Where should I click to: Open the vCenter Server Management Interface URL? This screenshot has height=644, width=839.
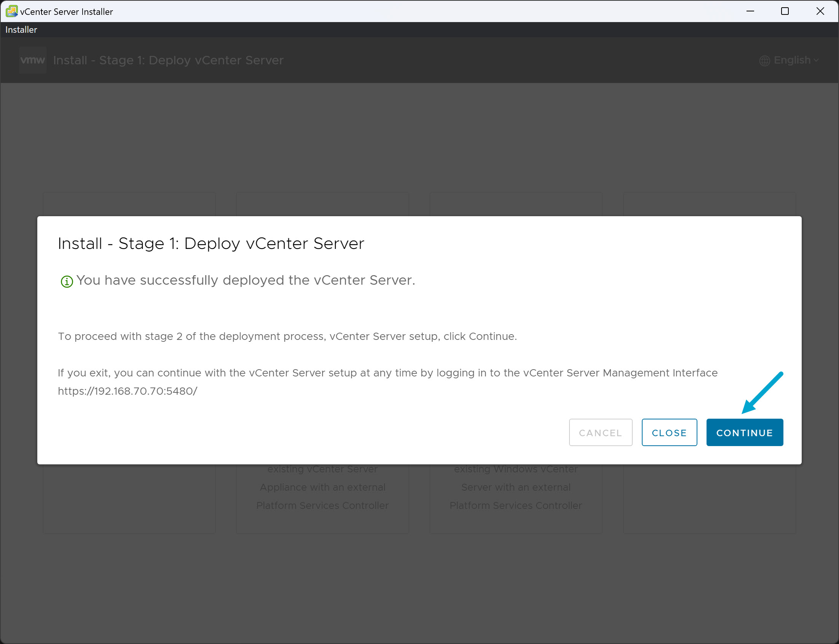(127, 391)
